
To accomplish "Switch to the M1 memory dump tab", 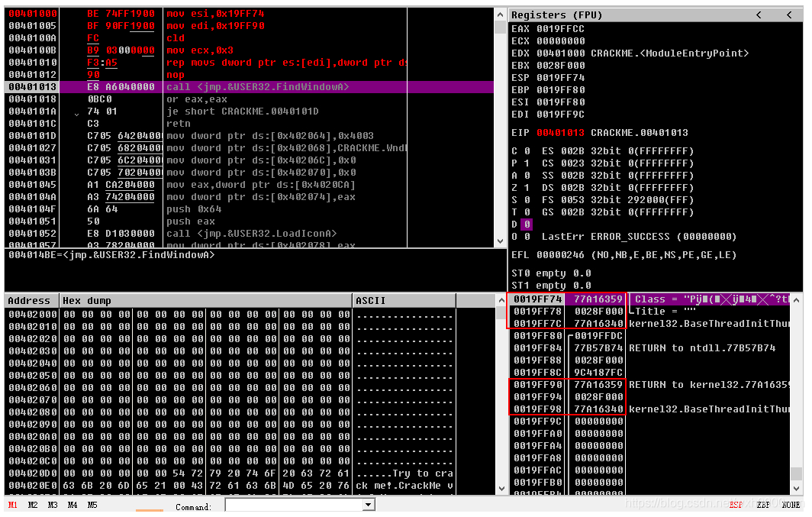I will [13, 505].
